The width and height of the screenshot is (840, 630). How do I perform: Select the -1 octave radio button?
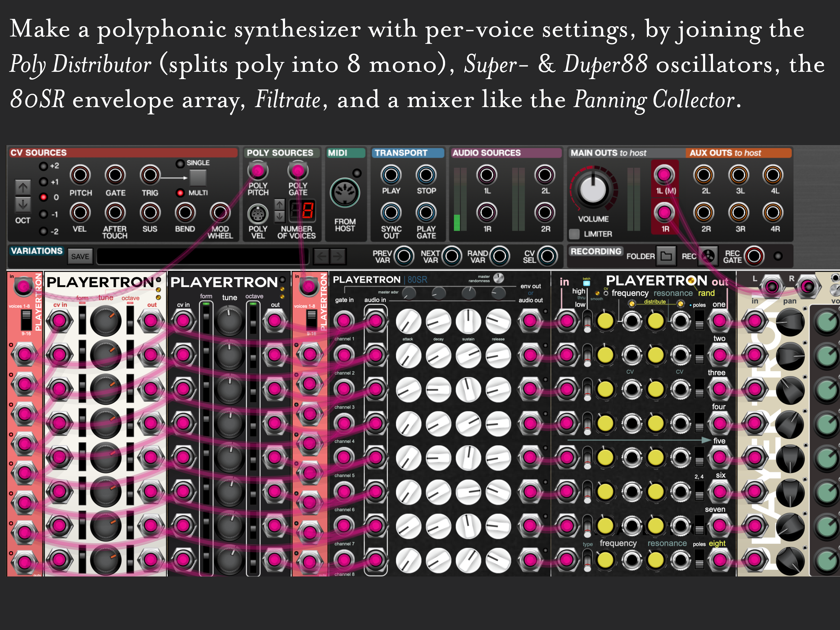coord(44,214)
